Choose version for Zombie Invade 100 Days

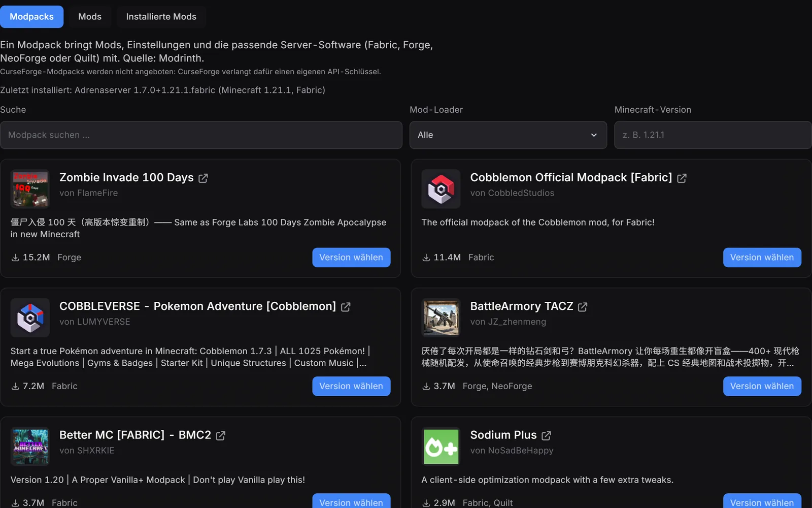click(x=351, y=258)
